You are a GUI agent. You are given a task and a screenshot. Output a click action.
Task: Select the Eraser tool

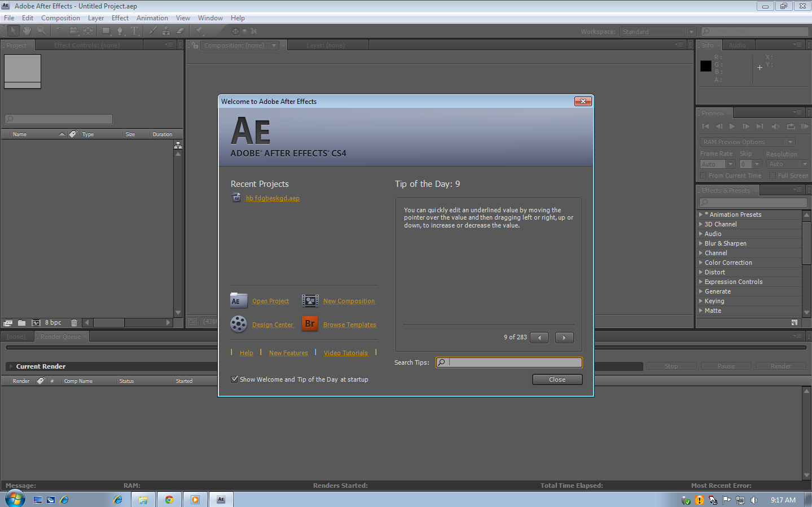(x=181, y=31)
